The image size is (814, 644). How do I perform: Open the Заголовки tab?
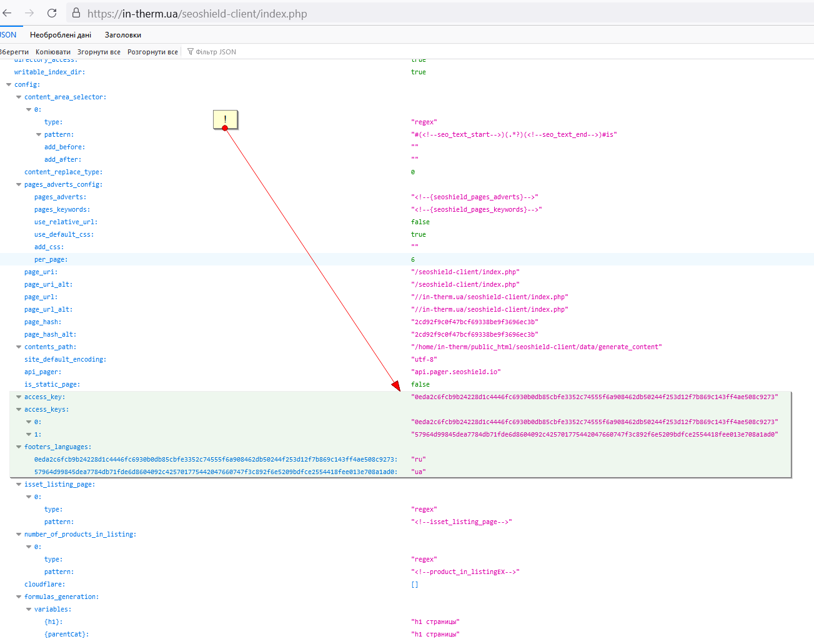123,35
